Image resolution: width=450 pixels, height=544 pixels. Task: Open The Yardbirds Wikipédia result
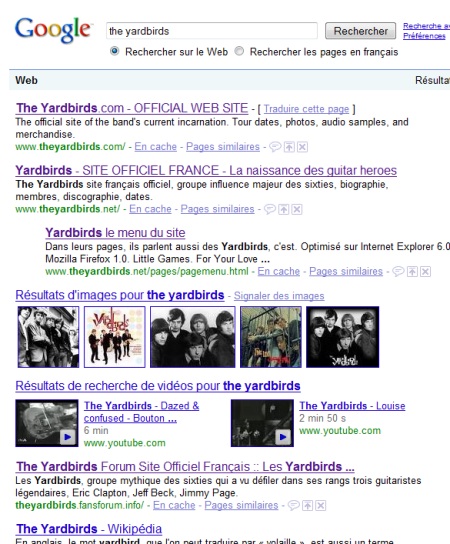click(89, 529)
